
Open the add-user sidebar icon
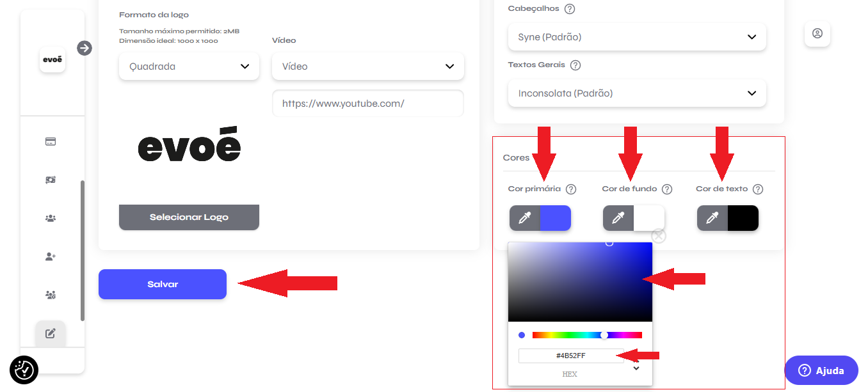[x=51, y=256]
